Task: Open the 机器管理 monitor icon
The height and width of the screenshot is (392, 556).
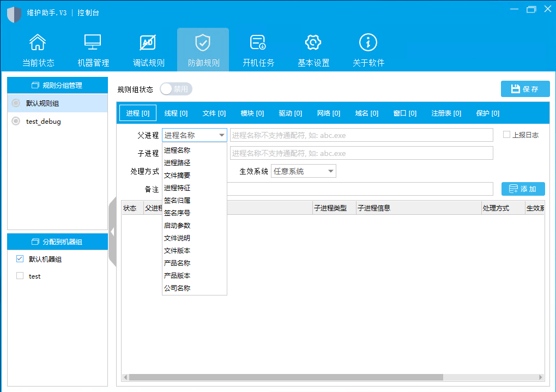Action: pyautogui.click(x=93, y=42)
